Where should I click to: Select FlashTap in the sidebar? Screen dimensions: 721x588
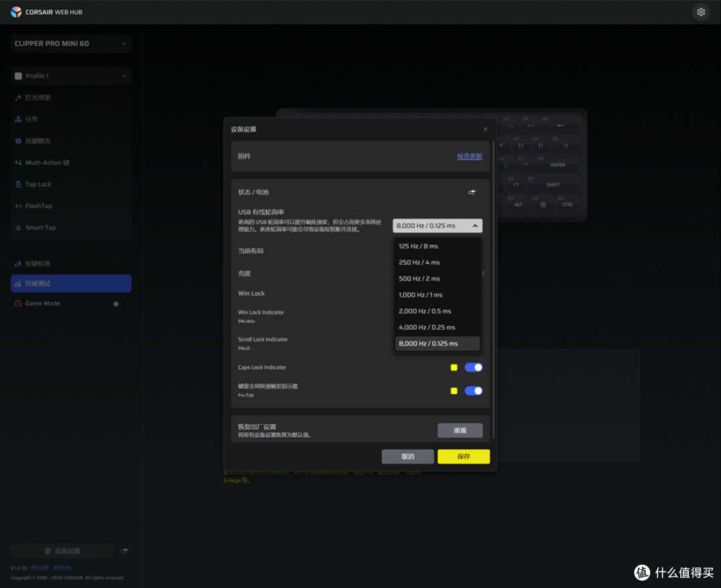coord(71,206)
